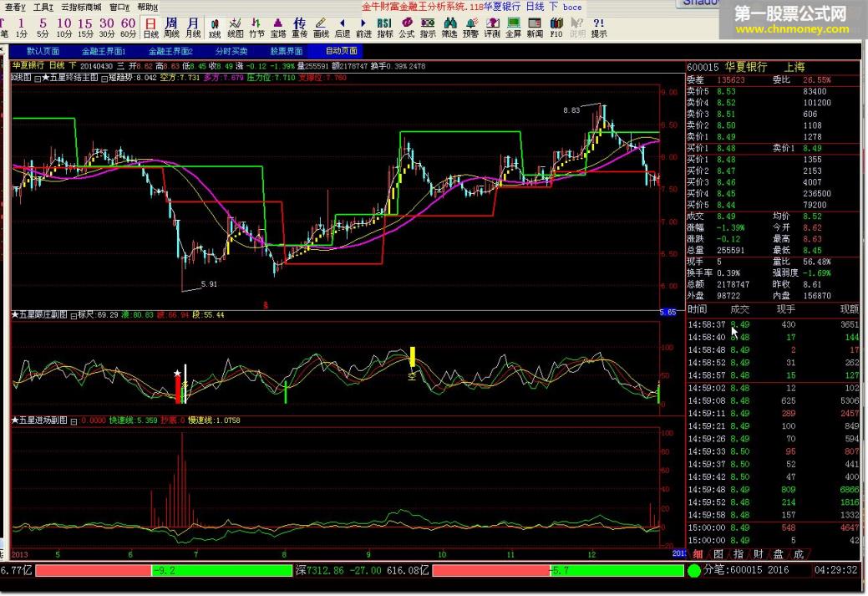
Task: Click the 买价1 row price 8.48
Action: pos(726,160)
